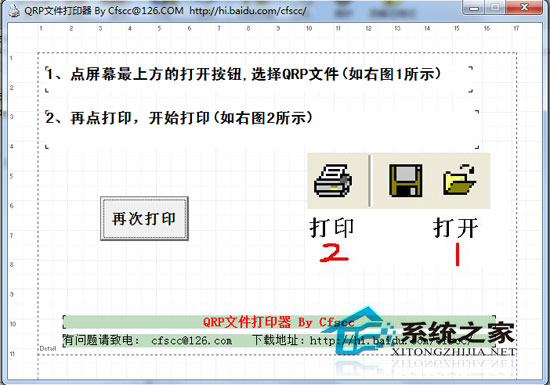
Task: Click the open folder icon
Action: tap(460, 180)
